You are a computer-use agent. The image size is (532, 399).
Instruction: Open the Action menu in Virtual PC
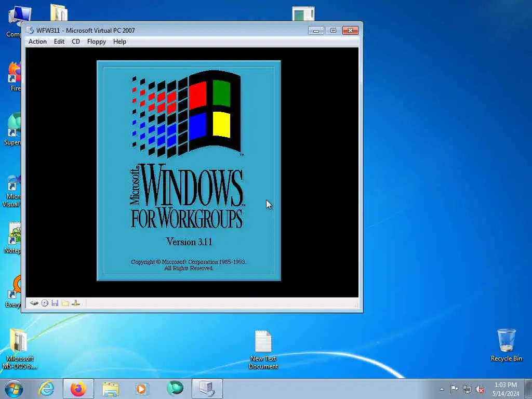click(37, 42)
